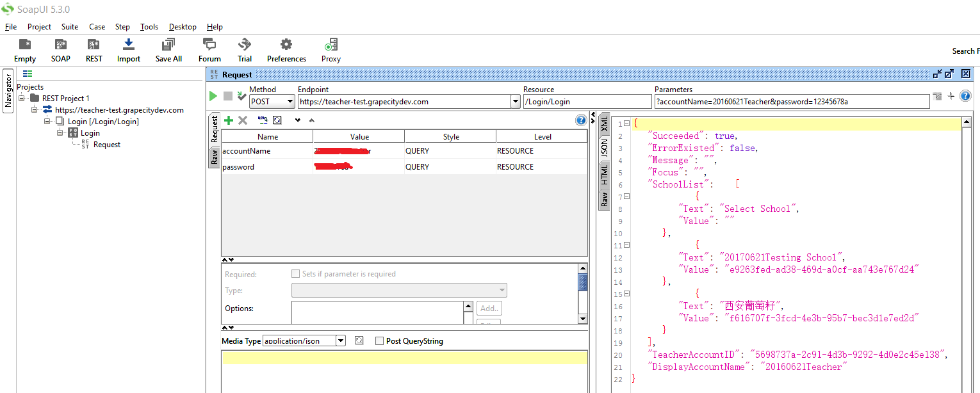Enable Post QueryString checkbox
Viewport: 980px width, 393px height.
tap(380, 341)
